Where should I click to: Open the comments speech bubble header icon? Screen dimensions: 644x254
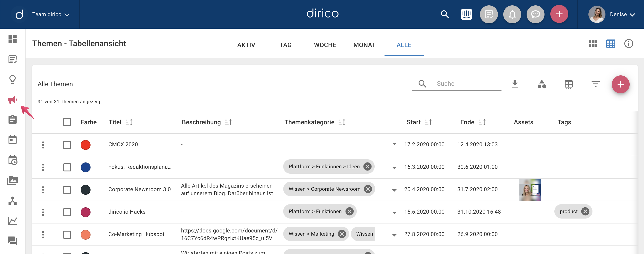point(536,14)
